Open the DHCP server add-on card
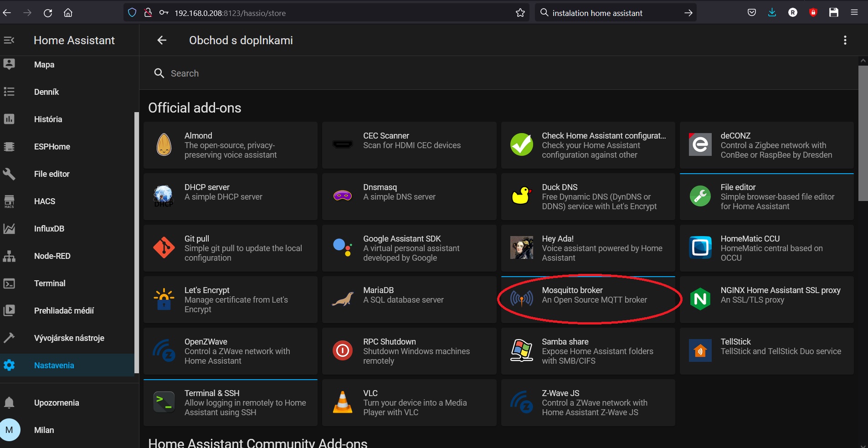Image resolution: width=868 pixels, height=448 pixels. pyautogui.click(x=231, y=196)
